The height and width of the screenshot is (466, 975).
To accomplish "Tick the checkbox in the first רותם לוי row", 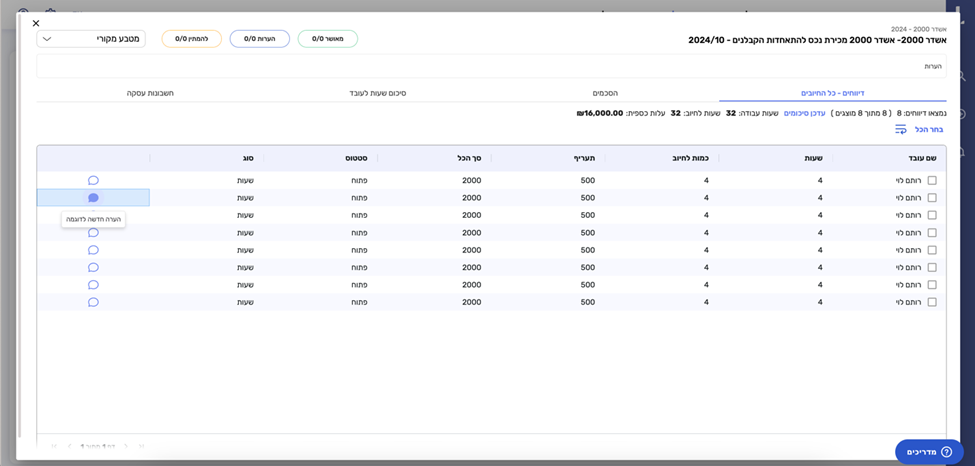I will click(932, 181).
